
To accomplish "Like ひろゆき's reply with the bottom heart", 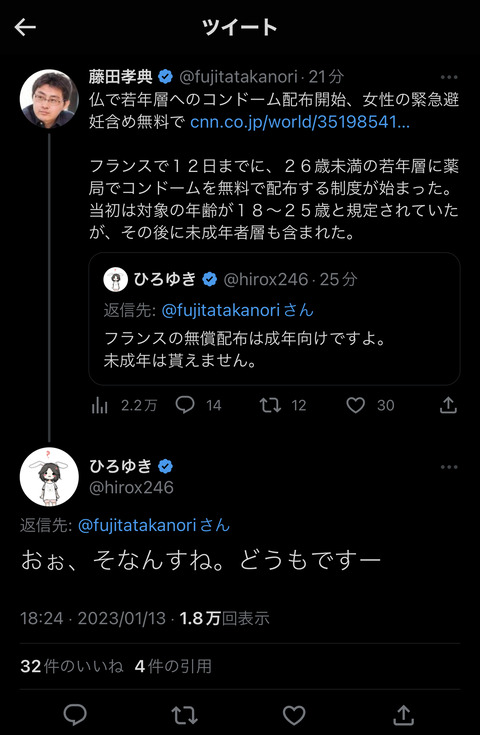I will (x=294, y=715).
